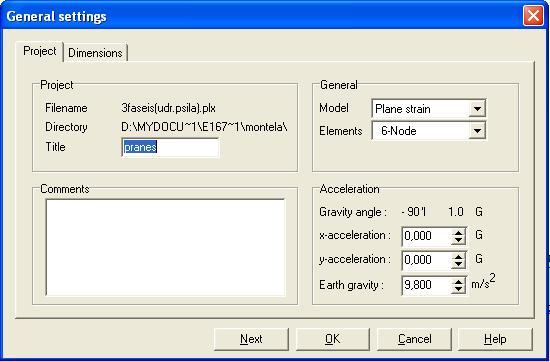Click inside the Comments text area

pos(165,248)
